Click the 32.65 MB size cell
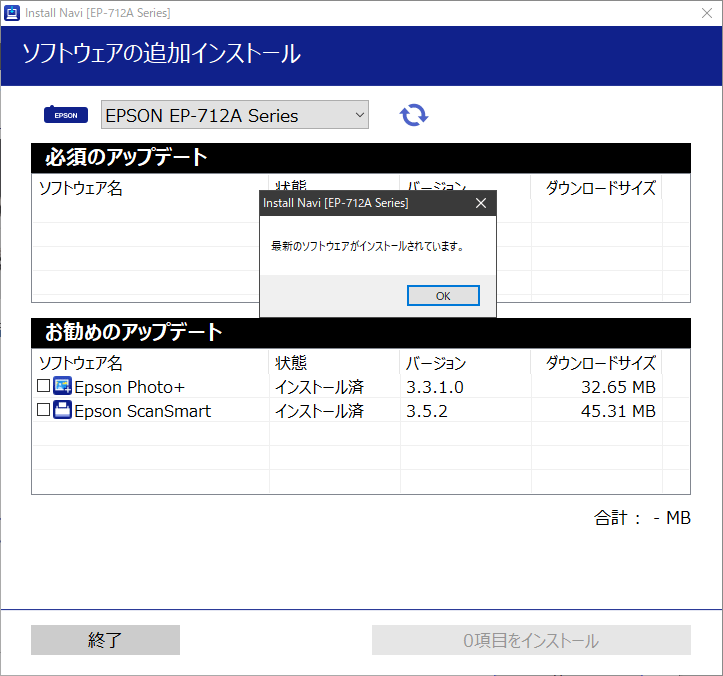This screenshot has height=676, width=723. point(618,387)
